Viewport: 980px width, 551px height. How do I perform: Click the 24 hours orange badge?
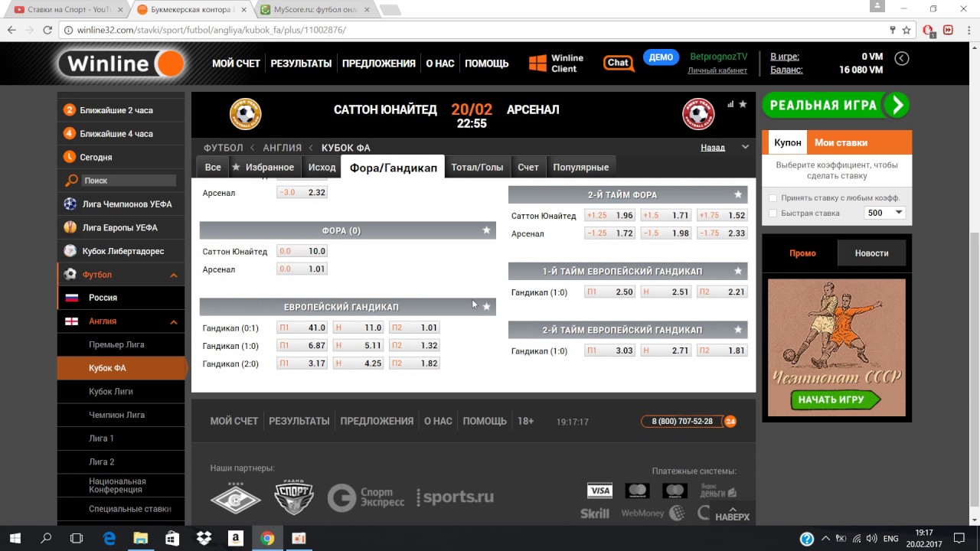tap(730, 422)
